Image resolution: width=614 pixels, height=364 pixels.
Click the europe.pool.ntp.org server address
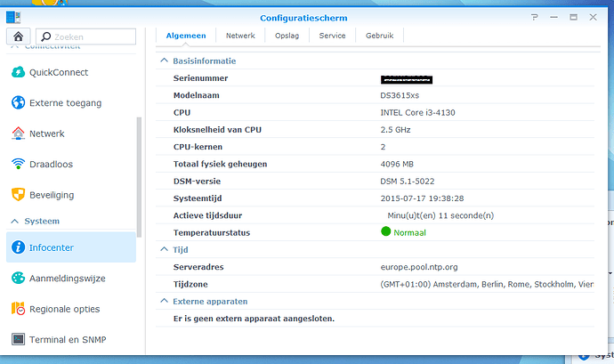tap(419, 267)
